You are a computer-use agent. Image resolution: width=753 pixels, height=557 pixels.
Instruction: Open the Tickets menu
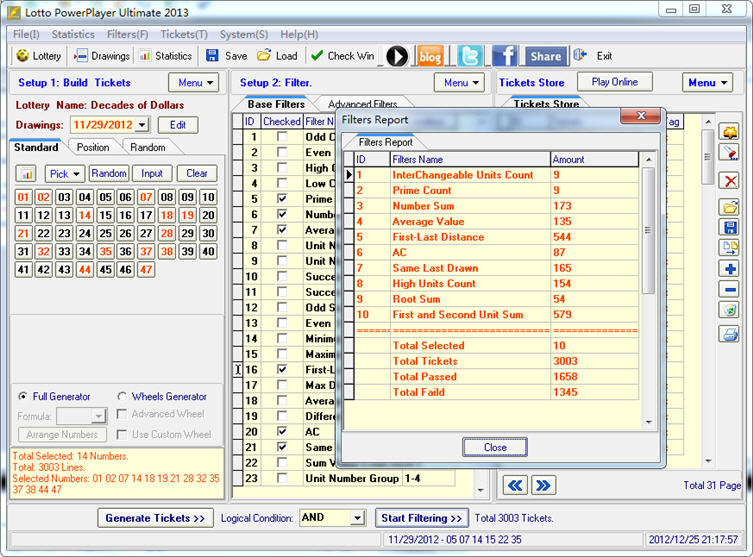(184, 35)
